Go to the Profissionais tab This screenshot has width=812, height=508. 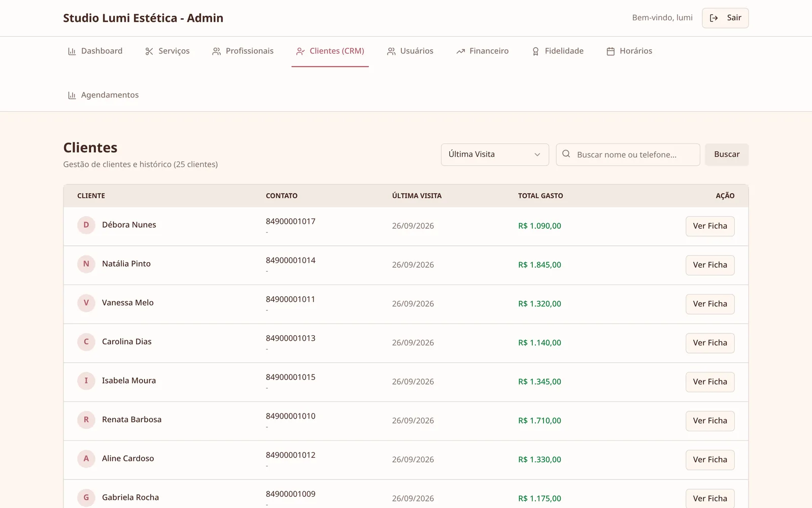click(243, 51)
